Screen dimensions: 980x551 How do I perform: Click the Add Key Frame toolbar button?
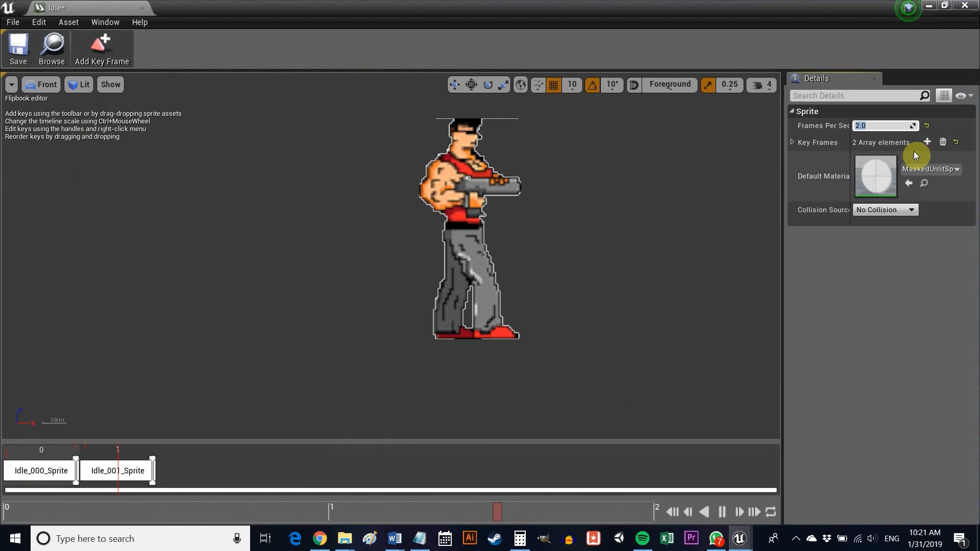102,49
